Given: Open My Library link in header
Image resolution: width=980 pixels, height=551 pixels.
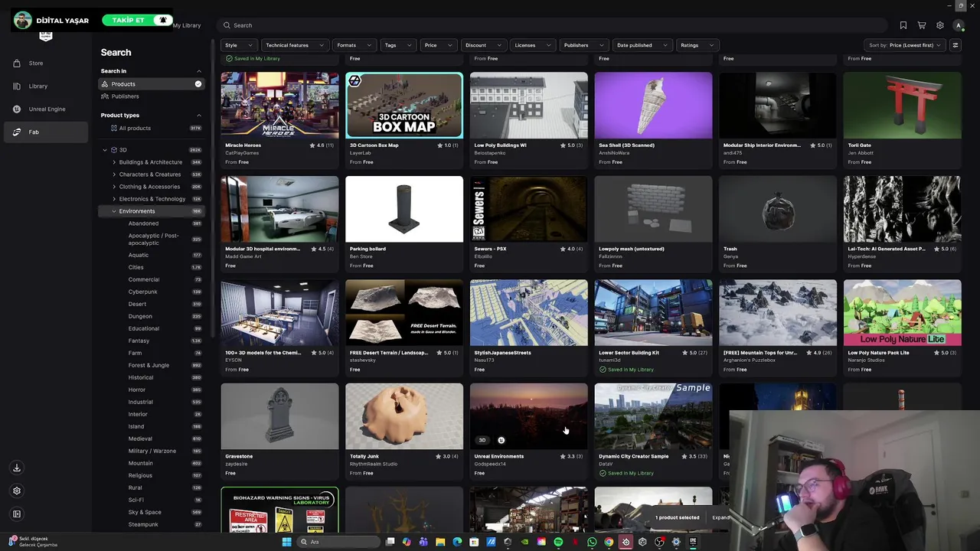Looking at the screenshot, I should click(187, 25).
